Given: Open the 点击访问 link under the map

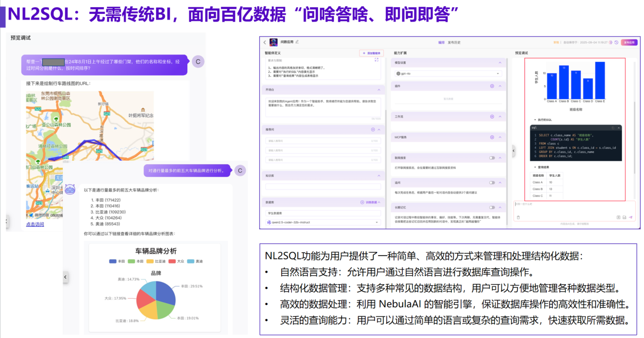Looking at the screenshot, I should [35, 224].
